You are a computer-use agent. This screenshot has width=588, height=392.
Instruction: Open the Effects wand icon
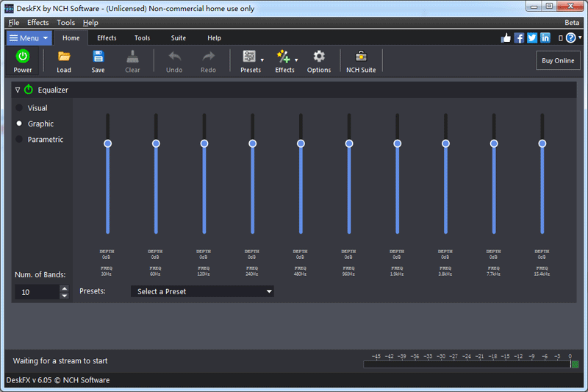284,62
